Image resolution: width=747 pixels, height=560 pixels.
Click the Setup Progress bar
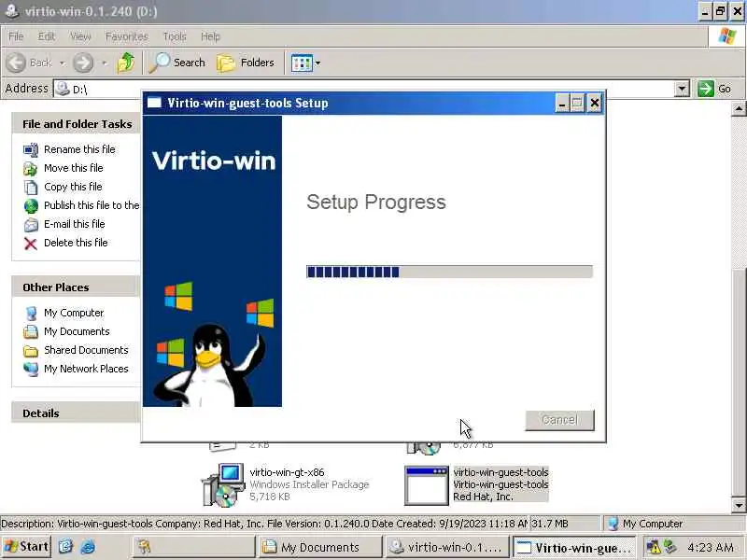(x=449, y=272)
